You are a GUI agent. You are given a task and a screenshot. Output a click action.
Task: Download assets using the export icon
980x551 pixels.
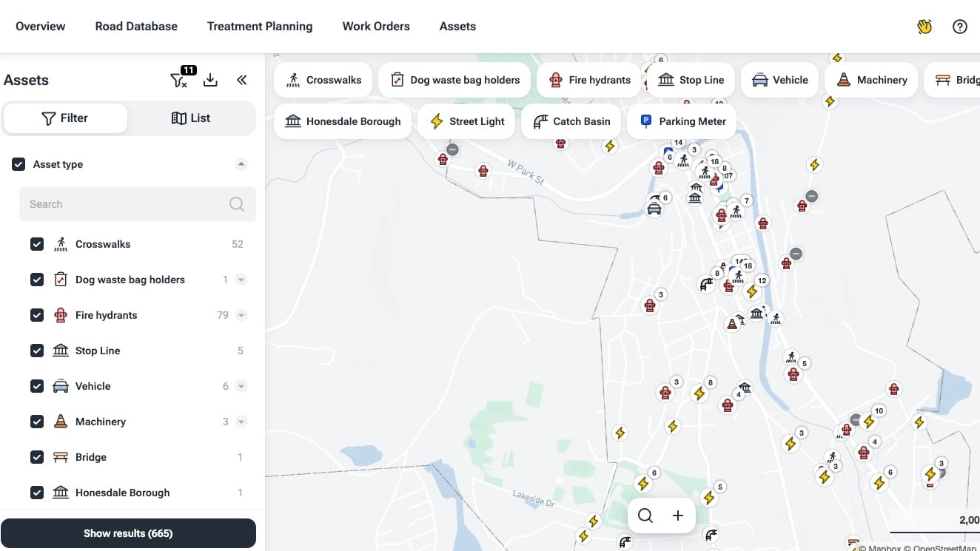[x=210, y=80]
